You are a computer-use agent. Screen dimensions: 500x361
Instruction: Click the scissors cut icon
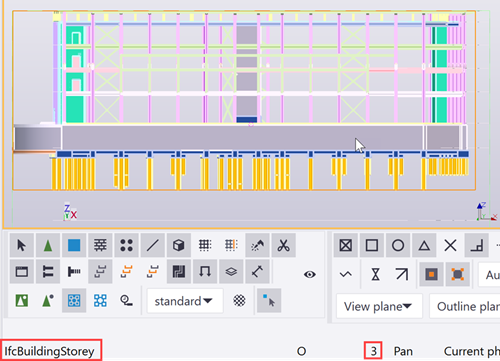pyautogui.click(x=283, y=245)
